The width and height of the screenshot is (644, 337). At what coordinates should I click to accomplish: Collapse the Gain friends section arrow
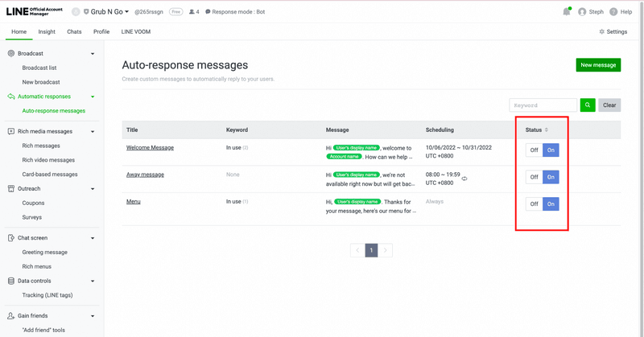coord(93,316)
